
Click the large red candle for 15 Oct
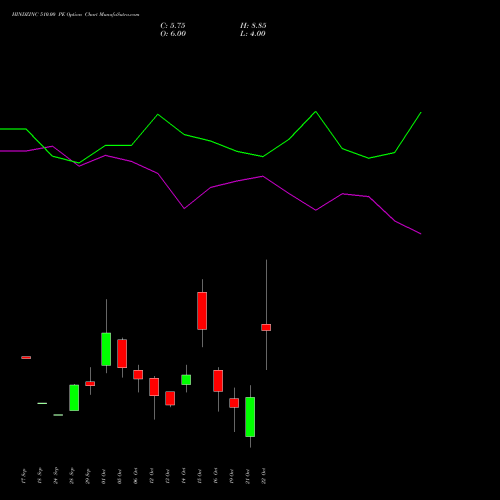[x=202, y=311]
